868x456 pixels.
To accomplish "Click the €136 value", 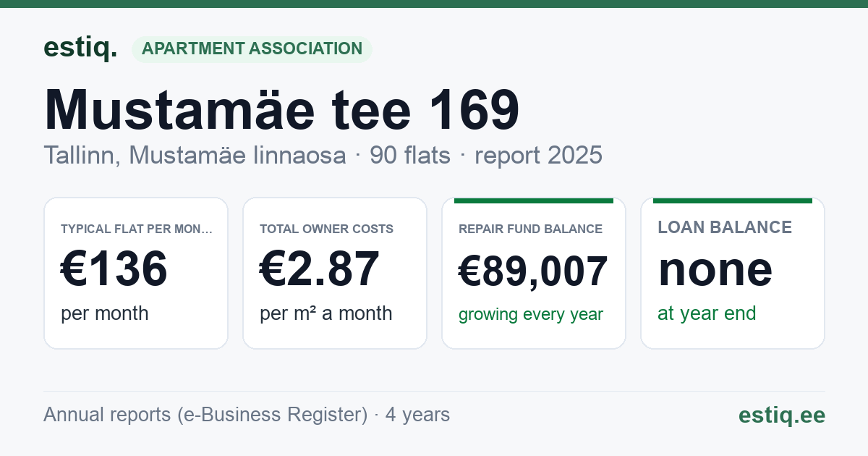I will [114, 269].
